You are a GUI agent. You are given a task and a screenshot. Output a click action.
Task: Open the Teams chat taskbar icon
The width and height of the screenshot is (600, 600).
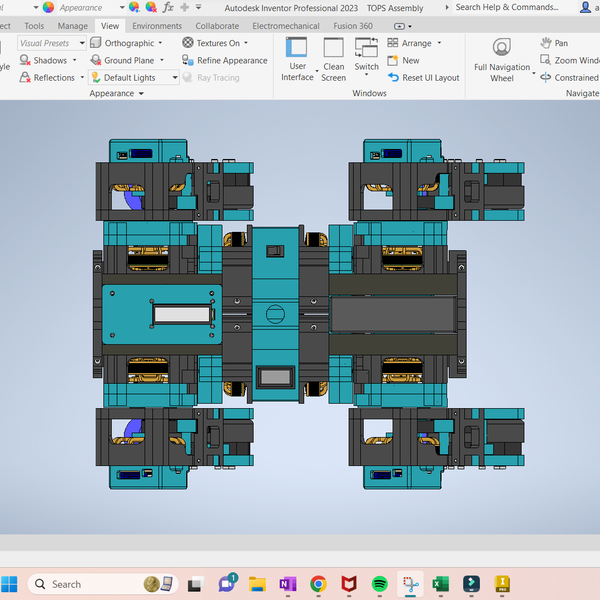[x=227, y=584]
